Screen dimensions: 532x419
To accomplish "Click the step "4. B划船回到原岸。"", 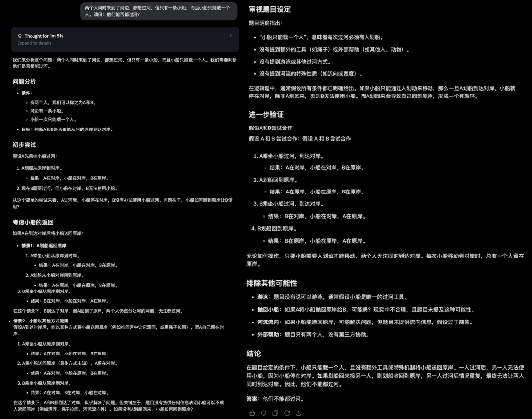I will point(274,229).
